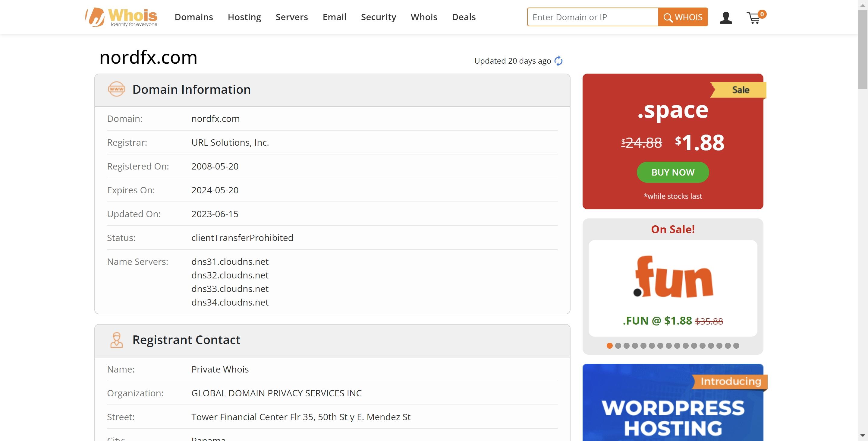
Task: Open the Servers menu
Action: (292, 17)
